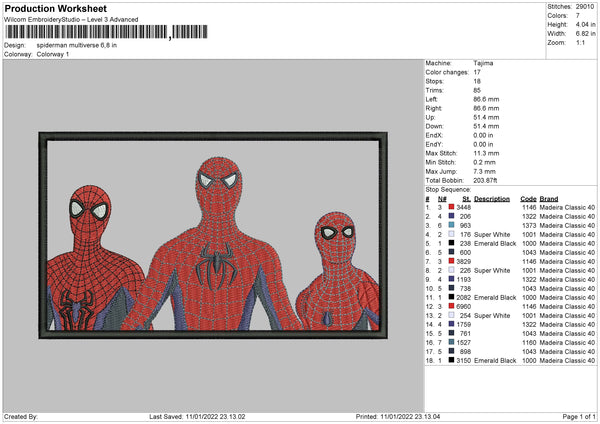Image resolution: width=600 pixels, height=424 pixels.
Task: Select the dark blue swatch in stop 2
Action: pyautogui.click(x=452, y=215)
